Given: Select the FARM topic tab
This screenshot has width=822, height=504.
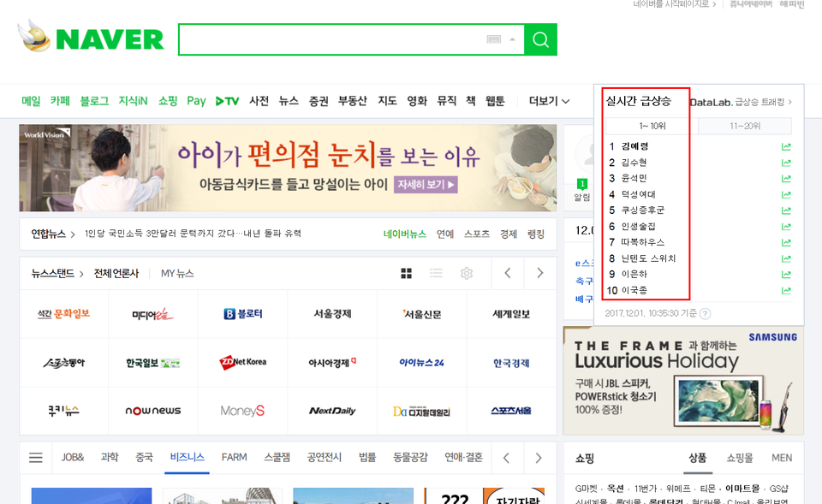Looking at the screenshot, I should click(234, 458).
